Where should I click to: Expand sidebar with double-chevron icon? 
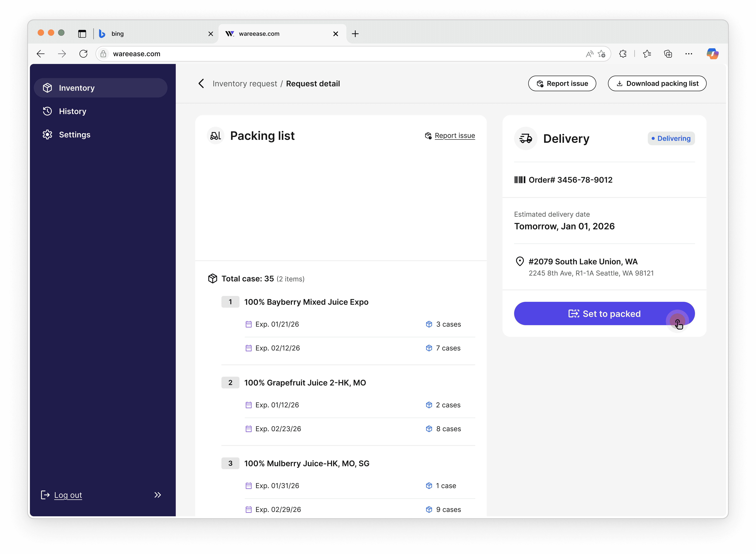[158, 495]
